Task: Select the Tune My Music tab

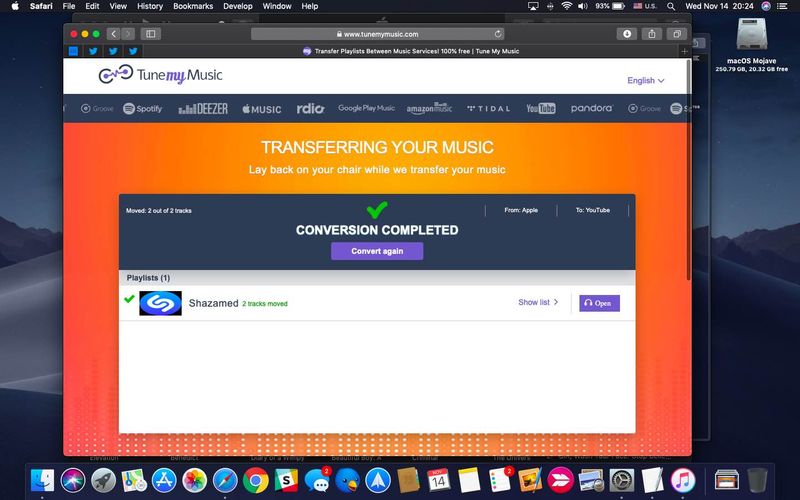Action: click(x=411, y=51)
